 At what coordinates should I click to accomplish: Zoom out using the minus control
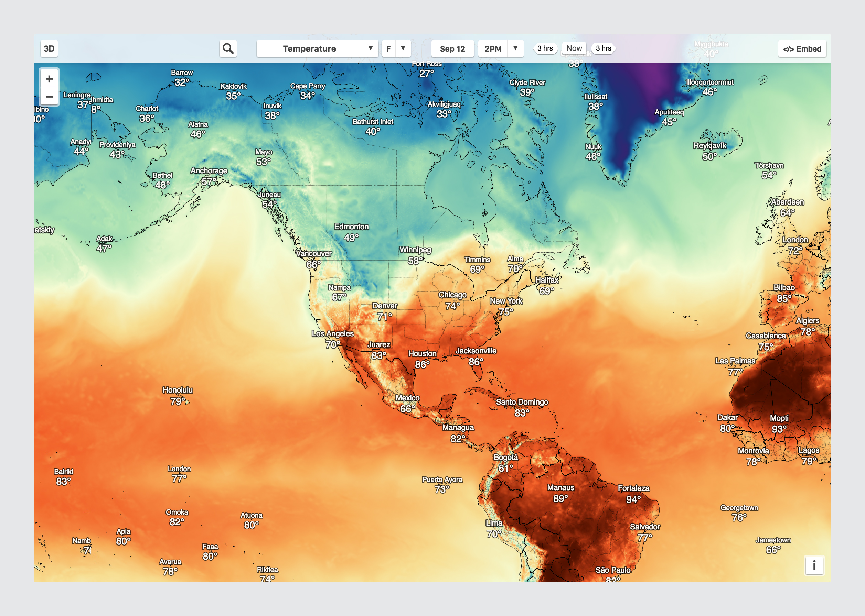[49, 97]
